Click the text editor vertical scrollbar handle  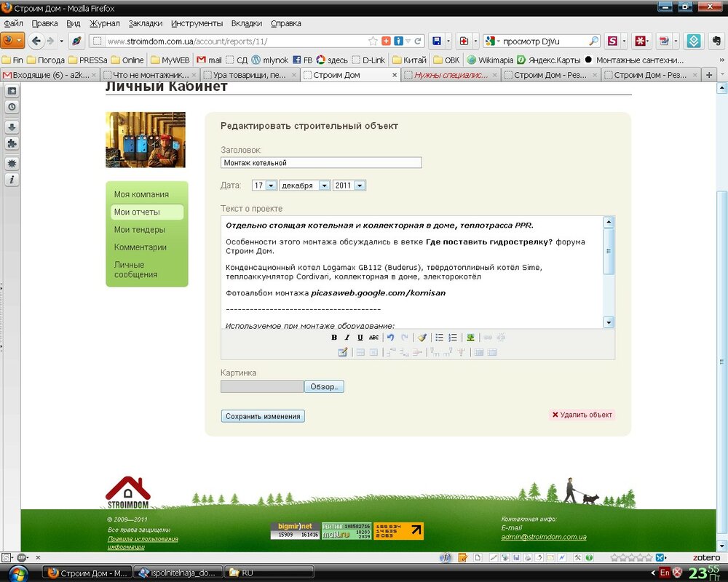[609, 251]
